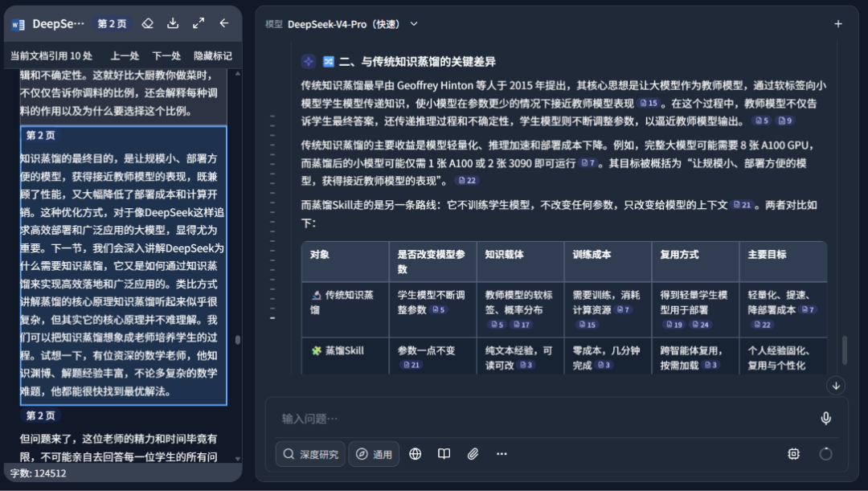Screen dimensions: 868x491
Task: Open citation 7 after 2 张 3090 即可运行
Action: click(x=588, y=163)
